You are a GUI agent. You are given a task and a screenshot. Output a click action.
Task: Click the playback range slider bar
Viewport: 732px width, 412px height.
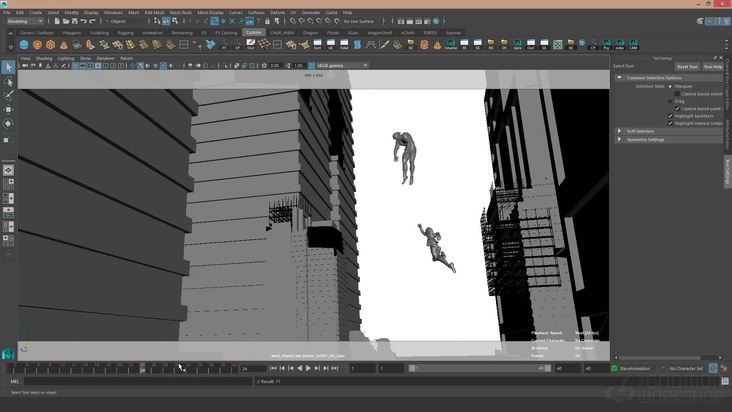point(480,368)
